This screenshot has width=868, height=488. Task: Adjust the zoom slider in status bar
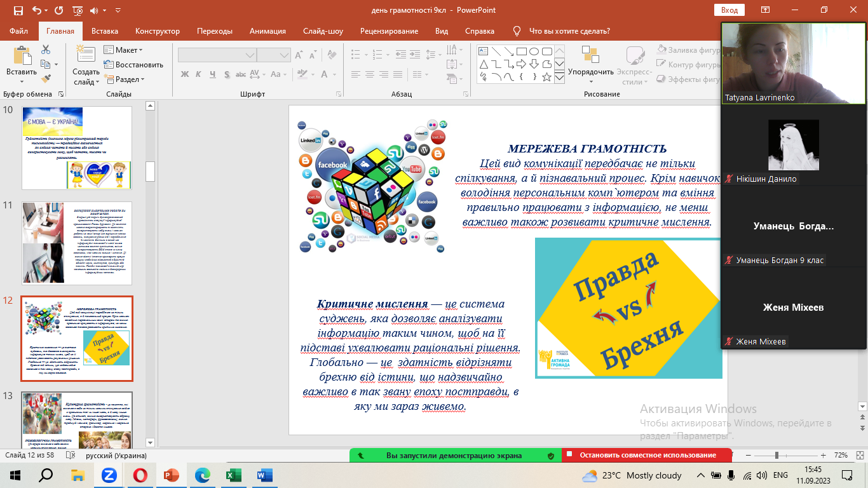pyautogui.click(x=776, y=456)
